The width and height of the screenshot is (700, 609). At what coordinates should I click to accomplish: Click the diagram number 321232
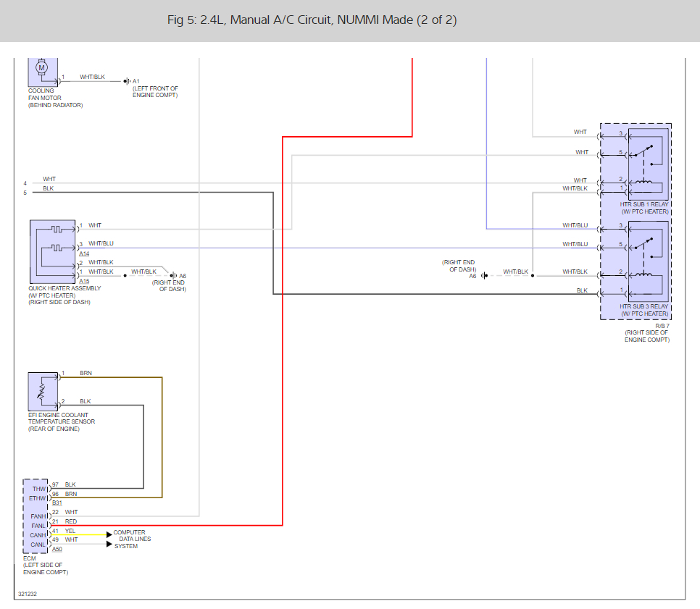pos(29,593)
